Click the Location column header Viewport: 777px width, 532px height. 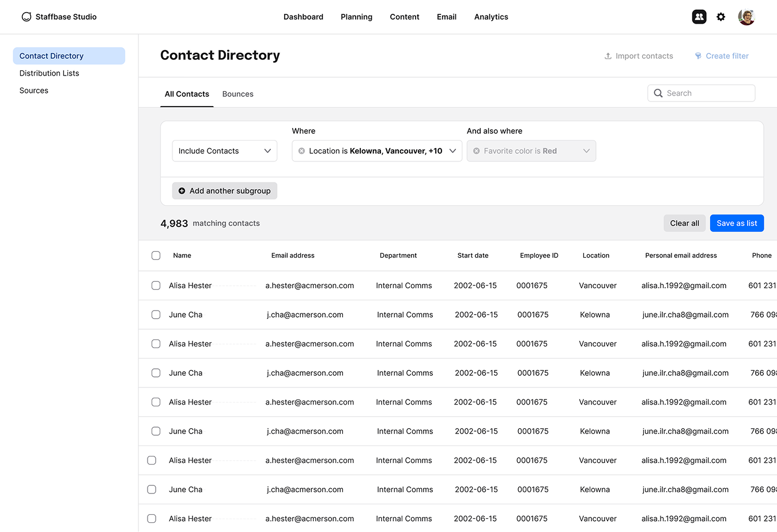[x=596, y=255]
